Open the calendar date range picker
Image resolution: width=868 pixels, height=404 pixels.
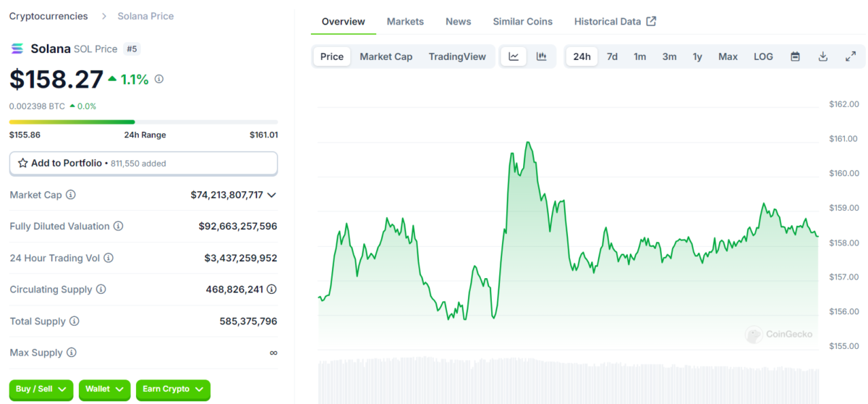[x=795, y=56]
